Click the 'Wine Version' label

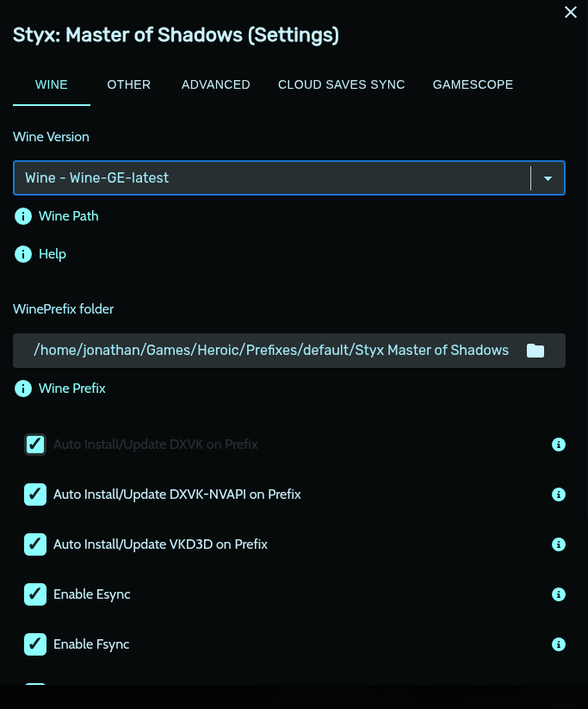(x=51, y=137)
